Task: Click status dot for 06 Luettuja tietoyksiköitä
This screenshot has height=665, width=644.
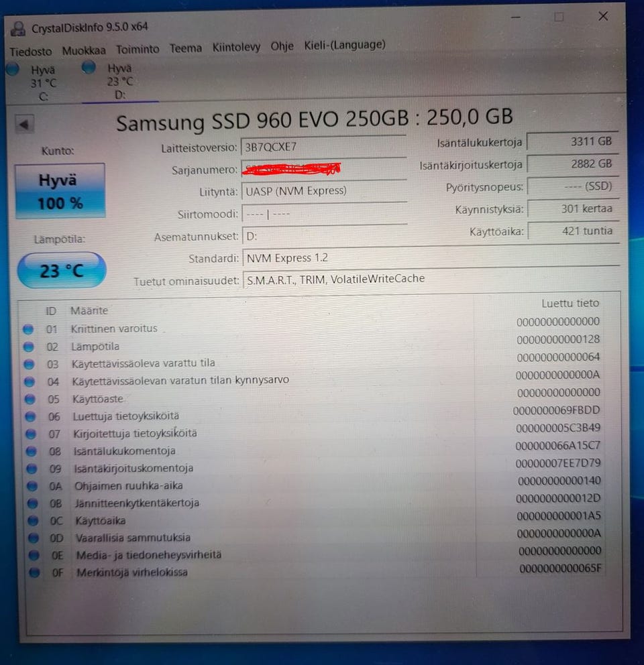Action: [x=30, y=416]
